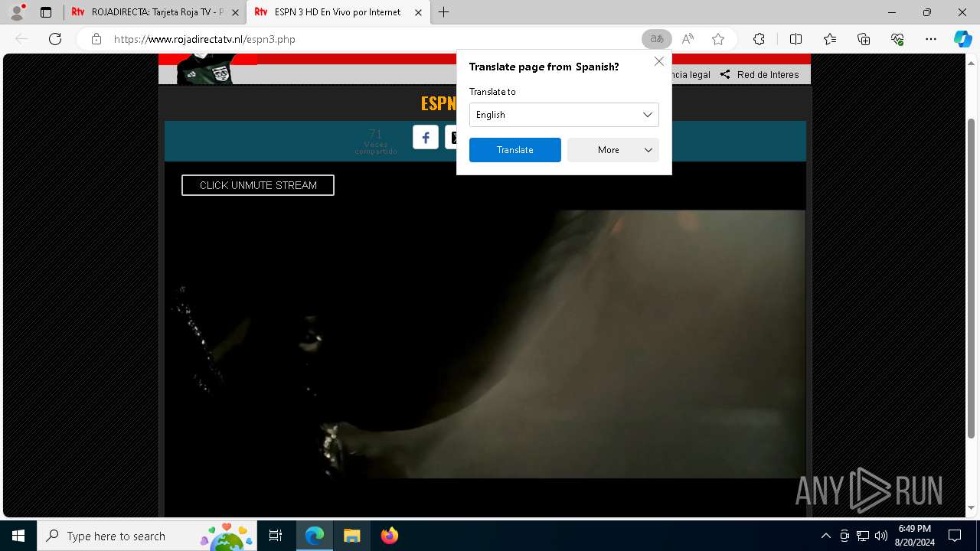Click the scrollbar down arrow
The image size is (980, 551).
(x=972, y=507)
